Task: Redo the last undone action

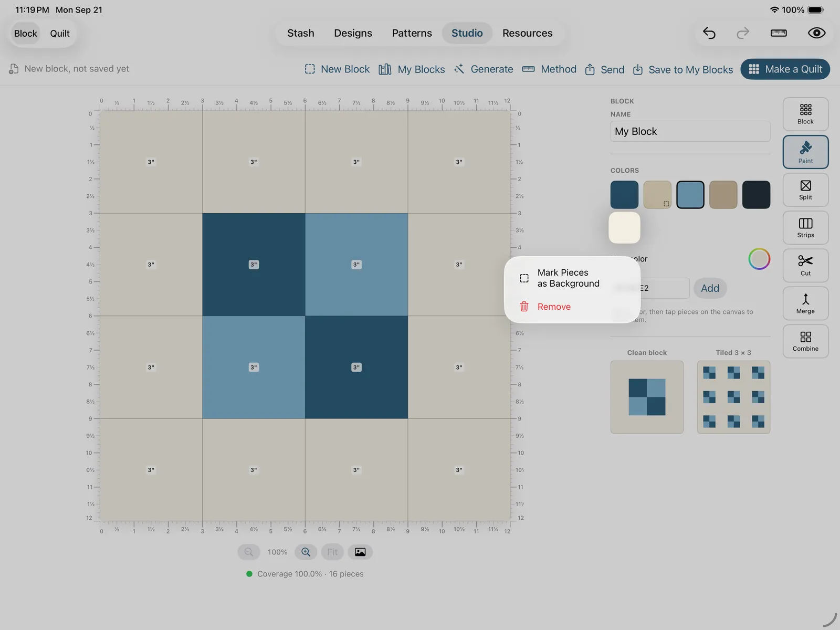Action: (x=743, y=33)
